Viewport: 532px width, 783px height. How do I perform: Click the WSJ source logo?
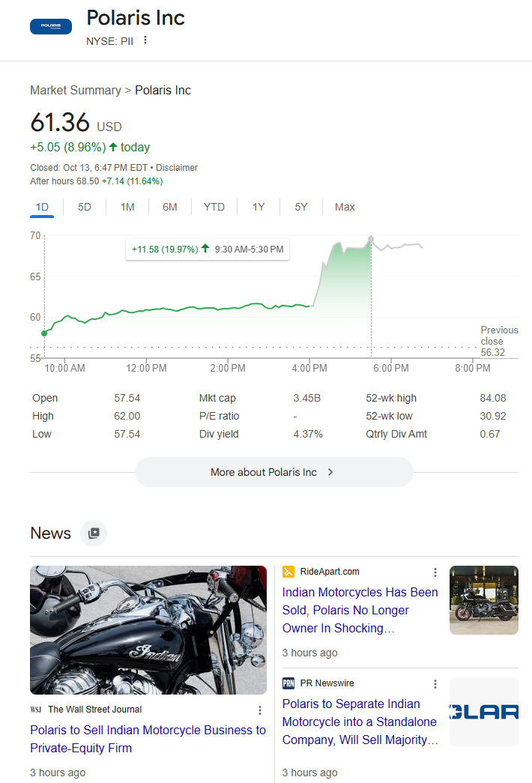[36, 710]
